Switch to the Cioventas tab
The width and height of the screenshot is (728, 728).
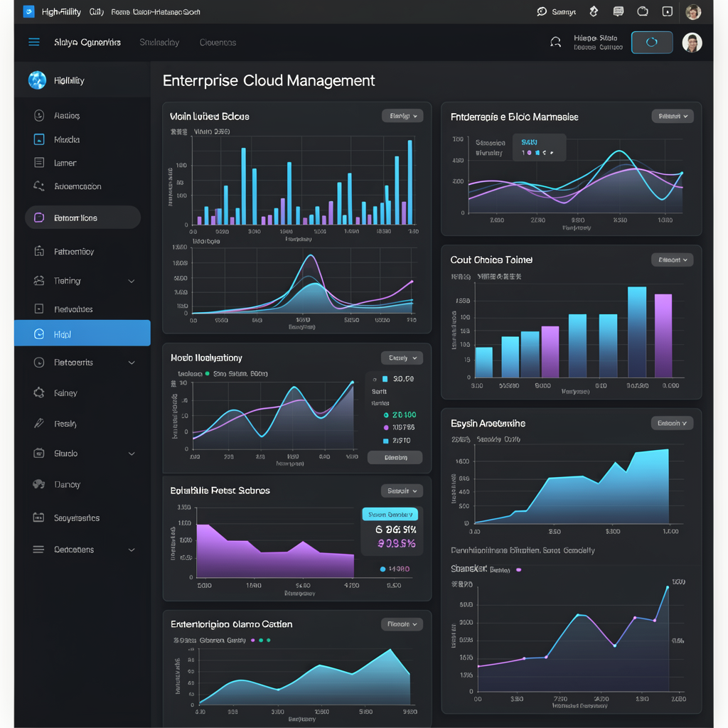tap(218, 42)
